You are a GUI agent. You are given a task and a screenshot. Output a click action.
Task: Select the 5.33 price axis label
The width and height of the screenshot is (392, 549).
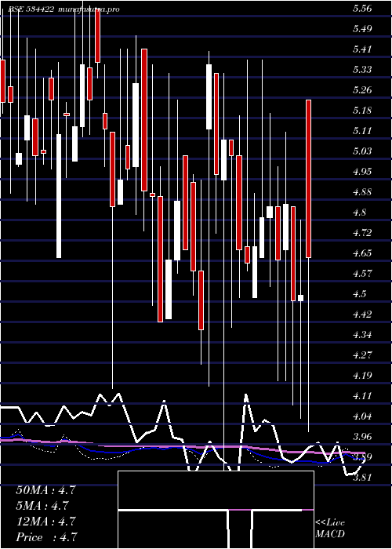point(362,70)
